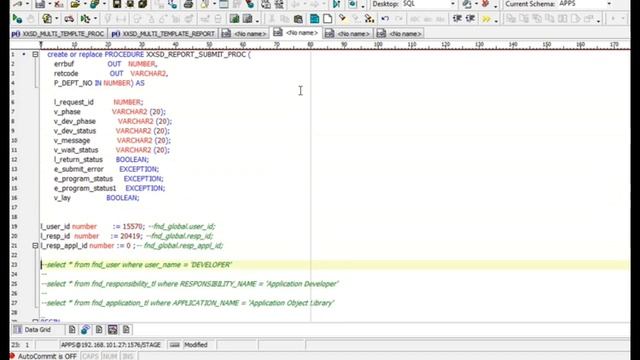
Task: Run statement with the green Execute icon
Action: [17, 19]
